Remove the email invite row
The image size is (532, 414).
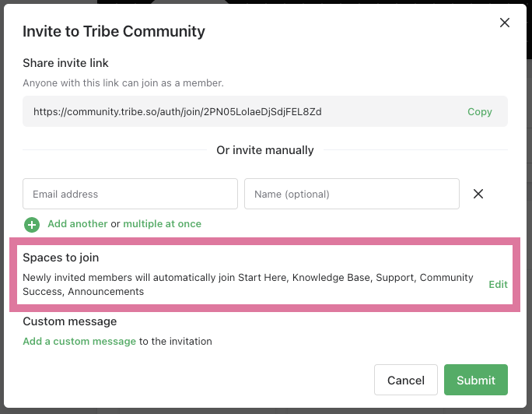pyautogui.click(x=478, y=194)
